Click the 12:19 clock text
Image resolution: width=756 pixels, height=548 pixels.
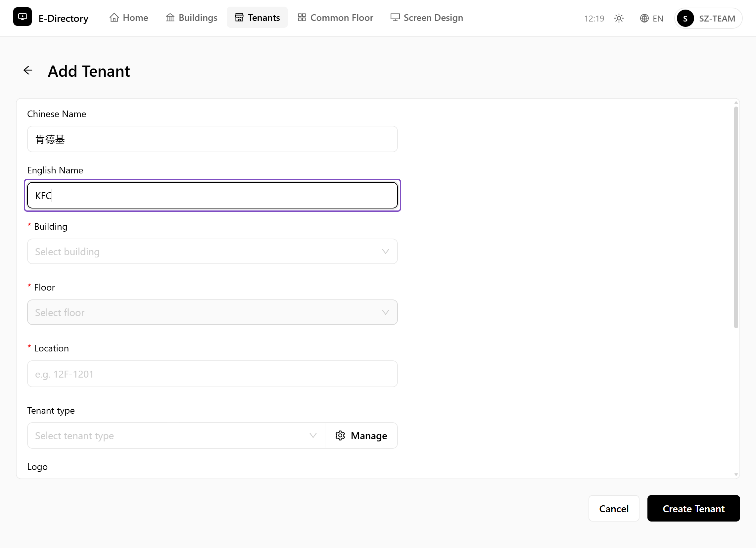tap(594, 19)
